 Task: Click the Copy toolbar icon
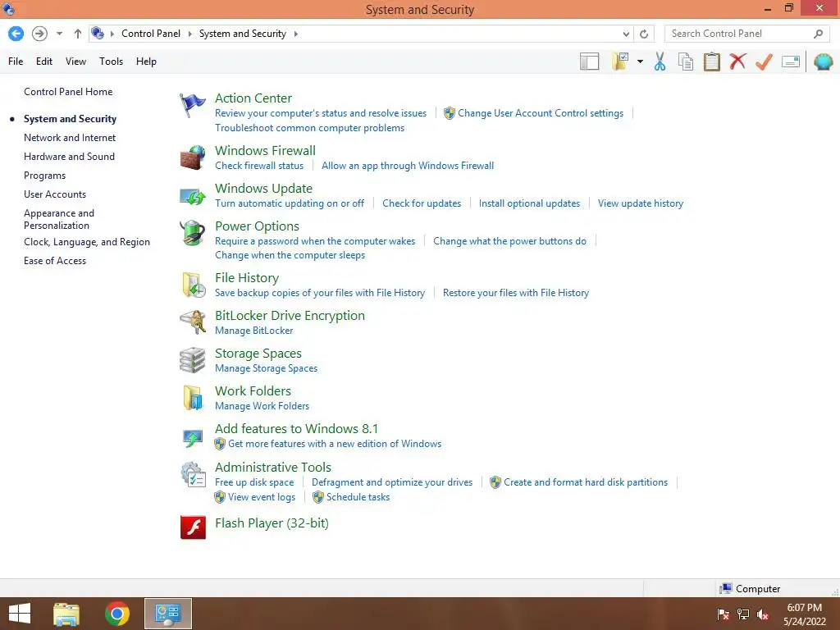tap(686, 62)
